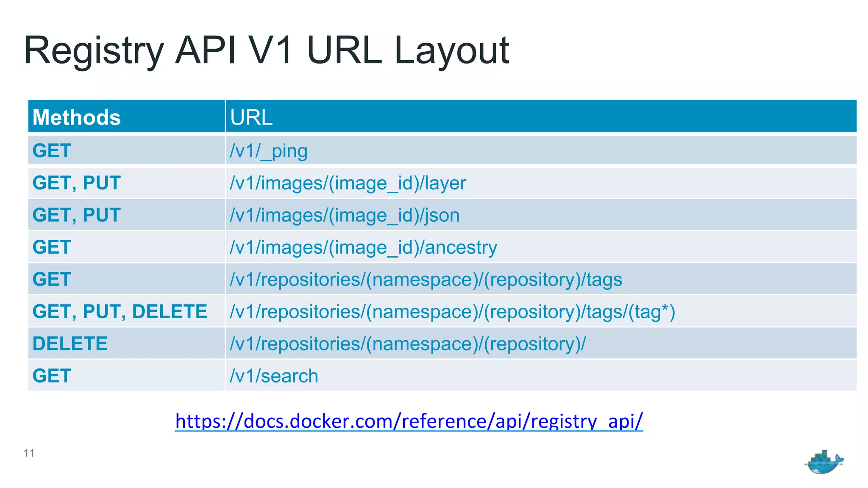
Task: Click the slide number 11
Action: (29, 453)
